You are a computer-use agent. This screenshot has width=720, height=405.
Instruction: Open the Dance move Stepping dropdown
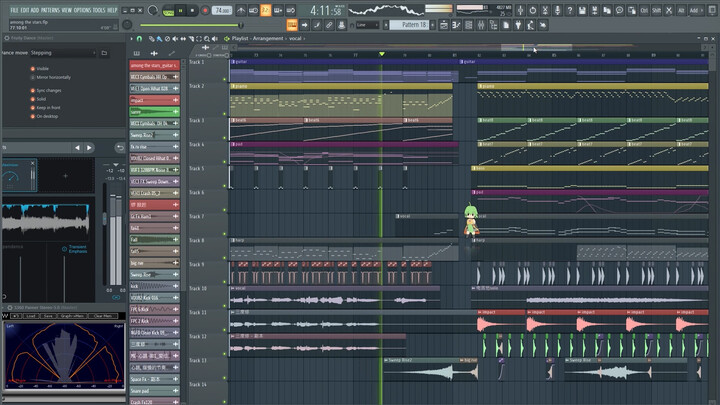tap(63, 53)
